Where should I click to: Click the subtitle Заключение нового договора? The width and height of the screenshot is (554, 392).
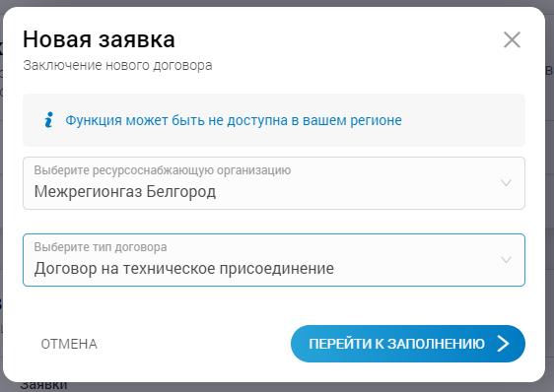pos(117,66)
